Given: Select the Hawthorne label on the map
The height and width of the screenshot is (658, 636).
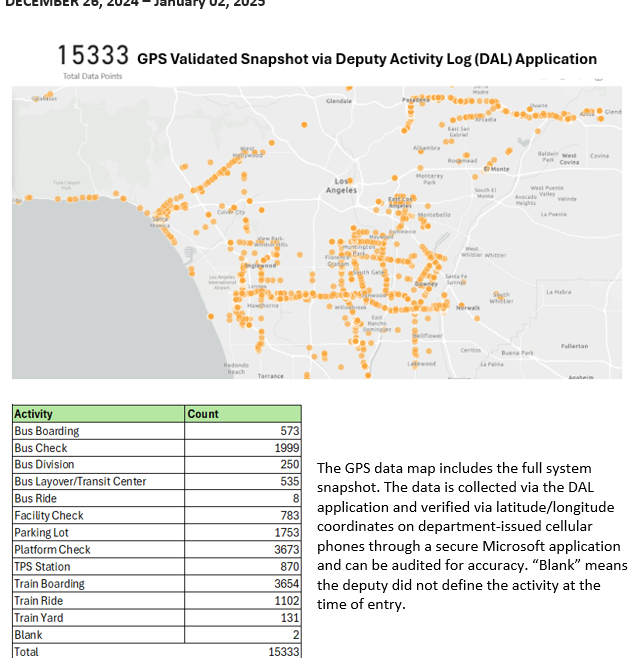Looking at the screenshot, I should click(263, 305).
